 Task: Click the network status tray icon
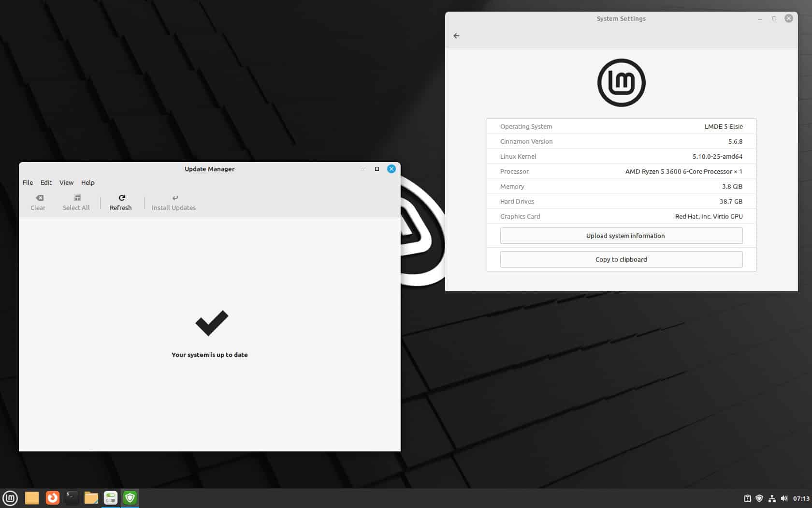coord(772,498)
